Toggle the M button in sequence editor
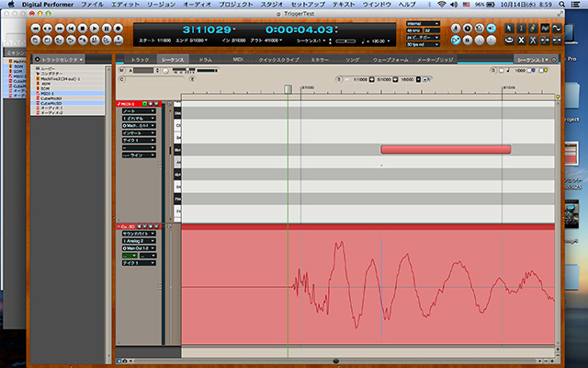Viewport: 588px width, 368px height. 121,71
